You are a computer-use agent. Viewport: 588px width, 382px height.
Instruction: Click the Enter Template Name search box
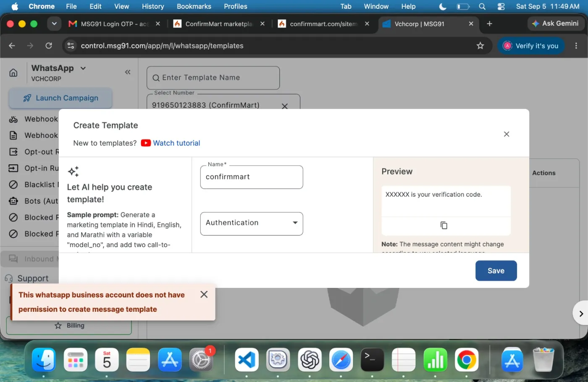(213, 78)
